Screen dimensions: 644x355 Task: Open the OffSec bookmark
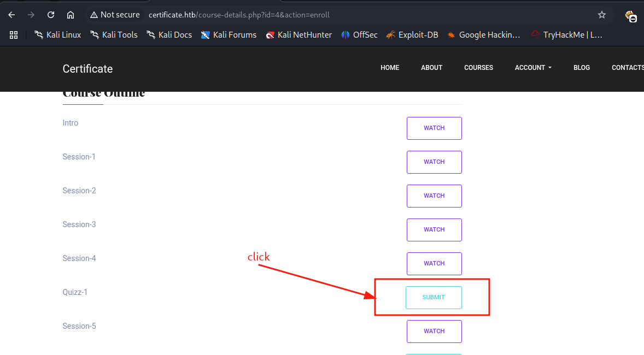click(x=359, y=35)
